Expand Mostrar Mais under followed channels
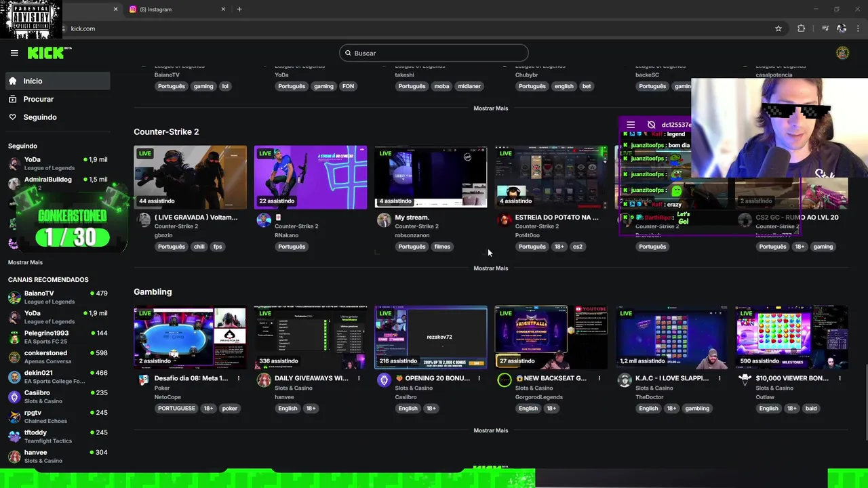Screen dimensions: 868x488 pos(25,262)
